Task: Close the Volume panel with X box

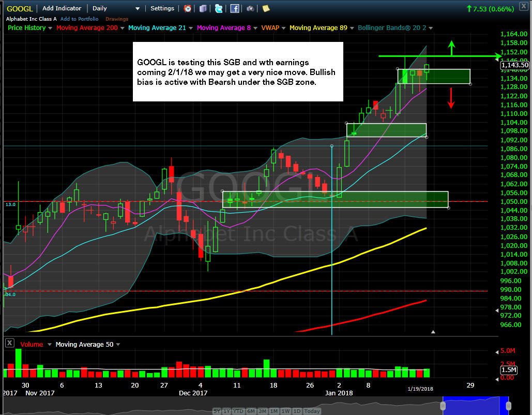Action: pos(9,343)
